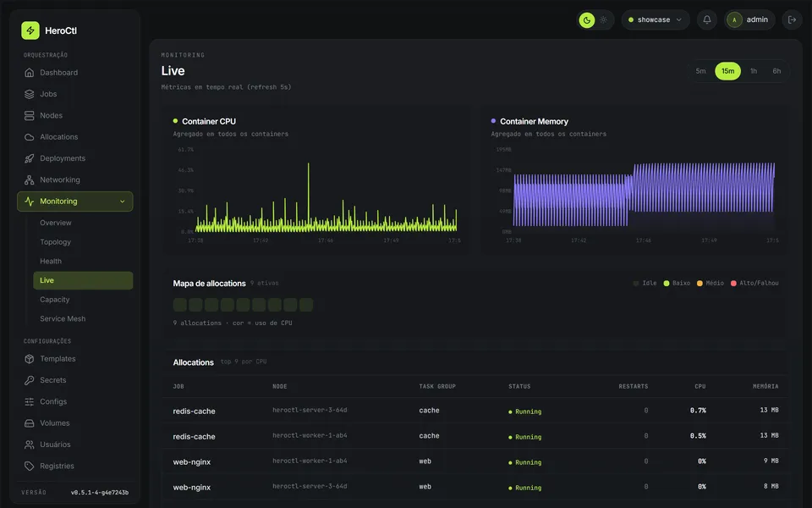Click the cache task group of first row
Image resolution: width=812 pixels, height=508 pixels.
click(x=430, y=411)
